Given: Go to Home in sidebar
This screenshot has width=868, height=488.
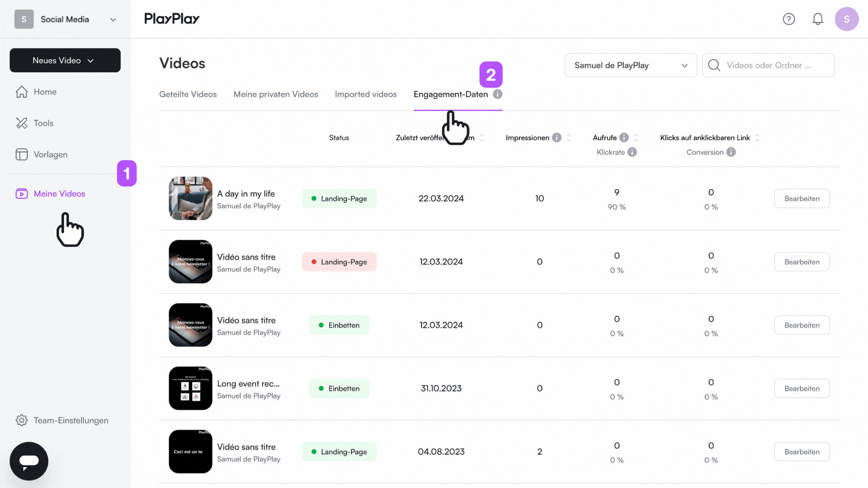Looking at the screenshot, I should click(x=45, y=92).
